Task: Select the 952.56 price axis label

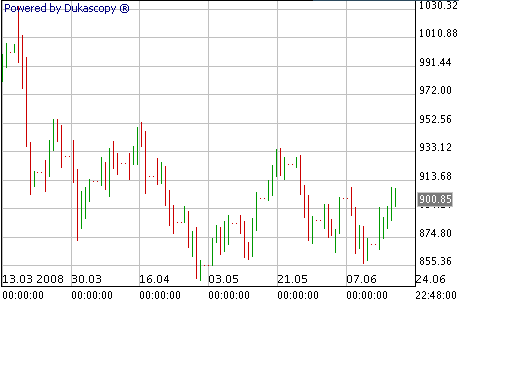Action: 435,119
